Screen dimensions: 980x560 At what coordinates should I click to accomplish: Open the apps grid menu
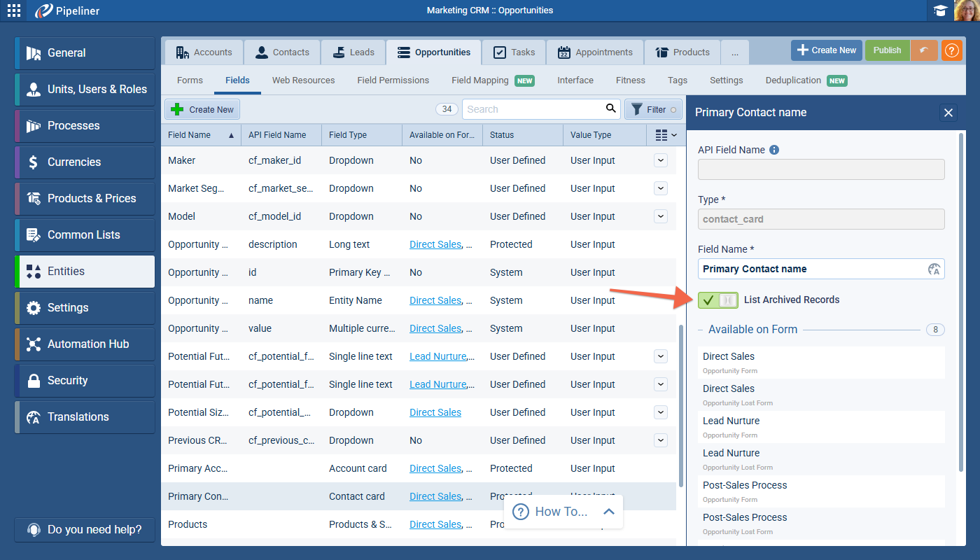tap(13, 10)
